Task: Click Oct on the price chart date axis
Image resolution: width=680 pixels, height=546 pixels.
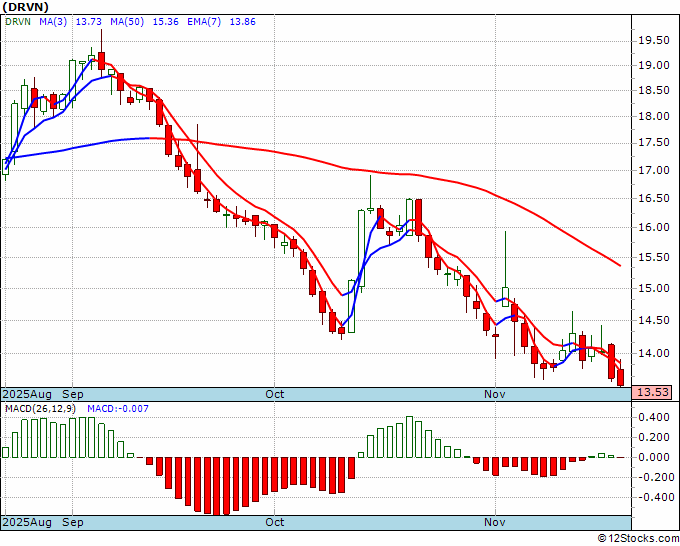Action: coord(275,394)
